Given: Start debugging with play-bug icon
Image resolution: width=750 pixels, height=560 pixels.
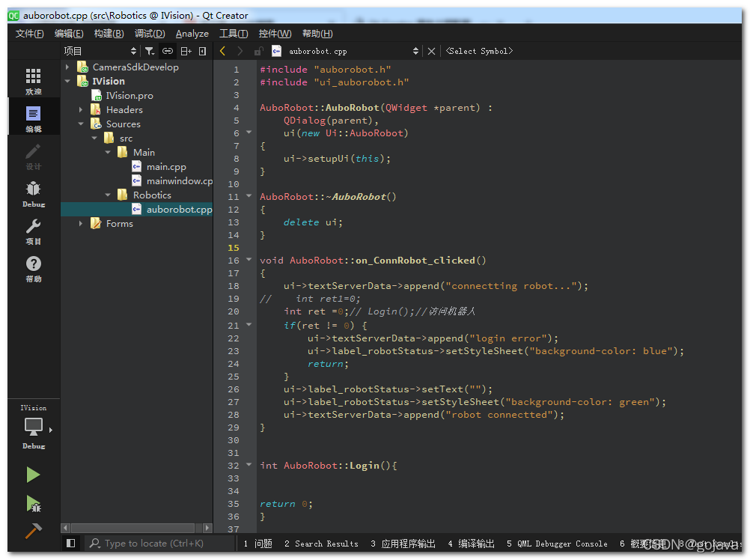Looking at the screenshot, I should [33, 504].
